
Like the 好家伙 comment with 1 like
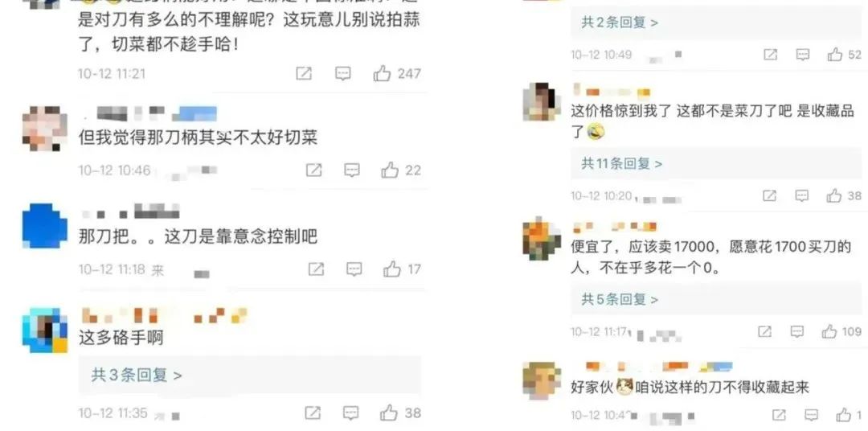pos(844,414)
